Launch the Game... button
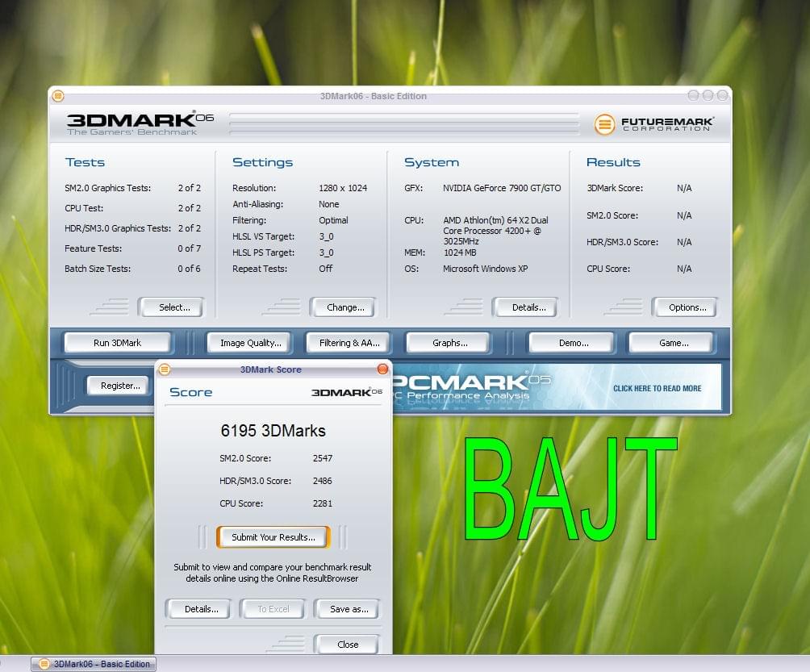The image size is (810, 672). pyautogui.click(x=671, y=343)
